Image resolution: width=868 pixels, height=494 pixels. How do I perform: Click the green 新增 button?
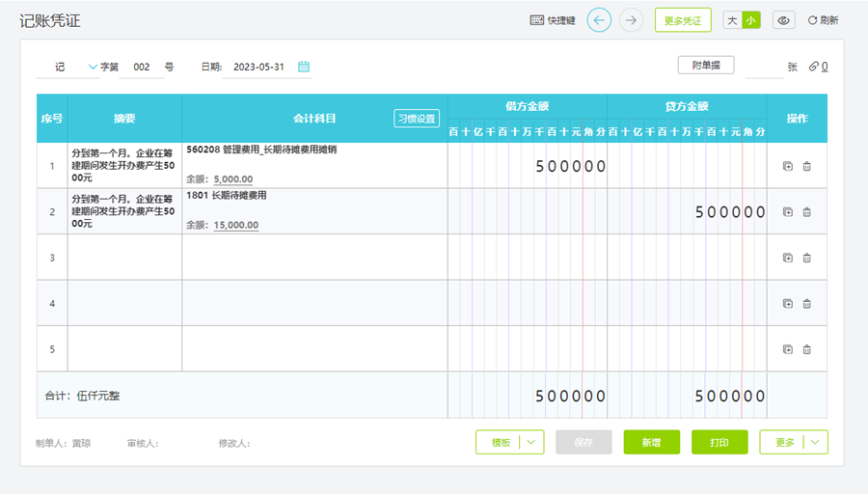click(651, 442)
